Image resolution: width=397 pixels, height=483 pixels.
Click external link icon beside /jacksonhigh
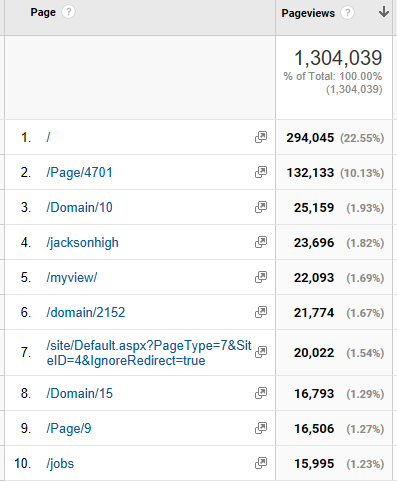(x=261, y=242)
